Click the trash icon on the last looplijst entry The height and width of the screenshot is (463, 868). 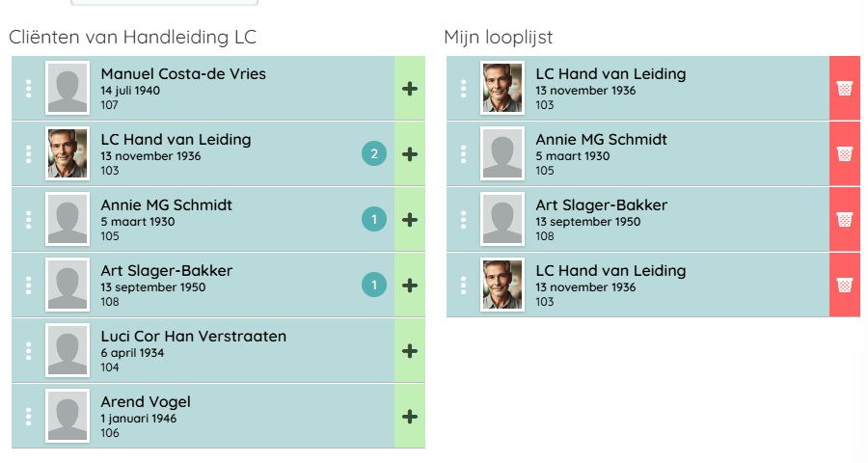[x=844, y=286]
